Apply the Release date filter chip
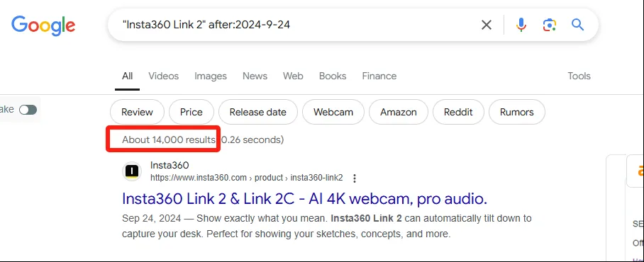 [258, 112]
